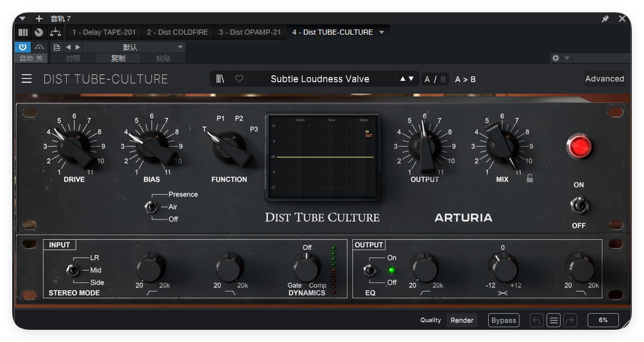
Task: Open the preset browser library icon
Action: pyautogui.click(x=221, y=78)
